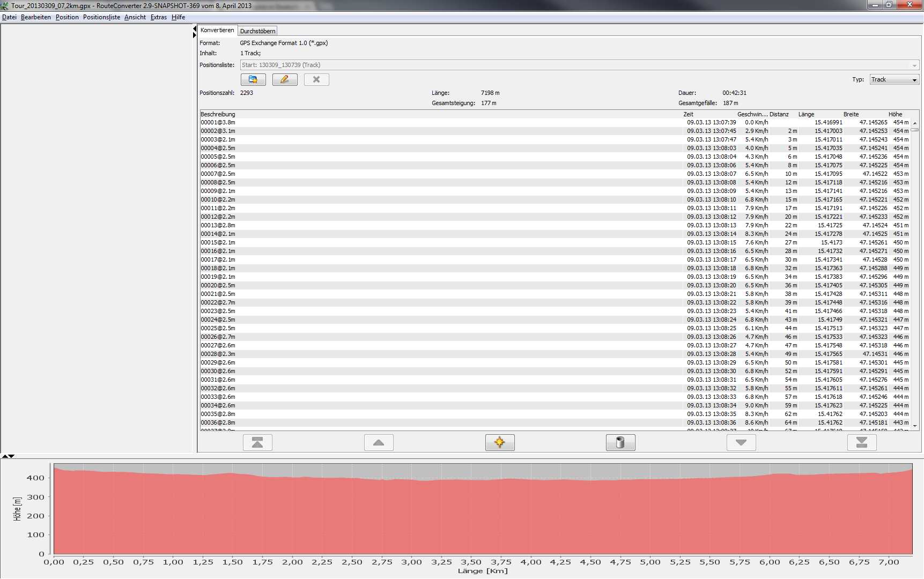
Task: Move selection to bottom of list button
Action: click(x=862, y=443)
